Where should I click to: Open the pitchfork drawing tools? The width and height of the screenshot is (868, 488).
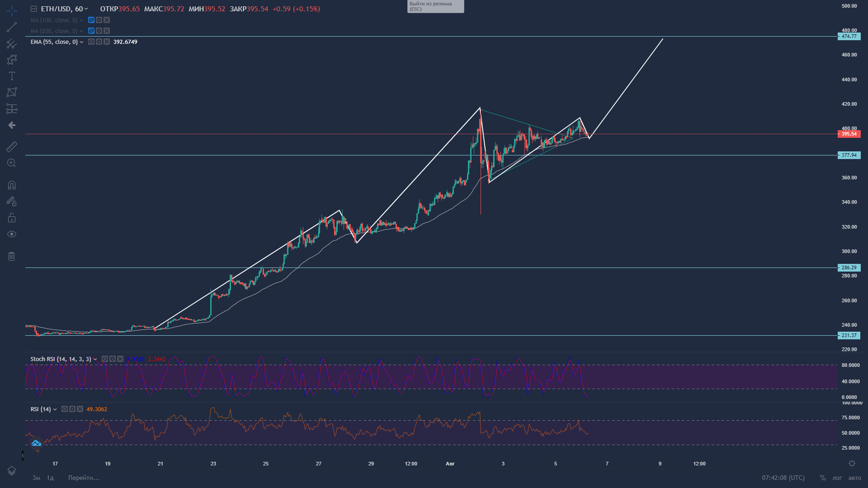[12, 43]
